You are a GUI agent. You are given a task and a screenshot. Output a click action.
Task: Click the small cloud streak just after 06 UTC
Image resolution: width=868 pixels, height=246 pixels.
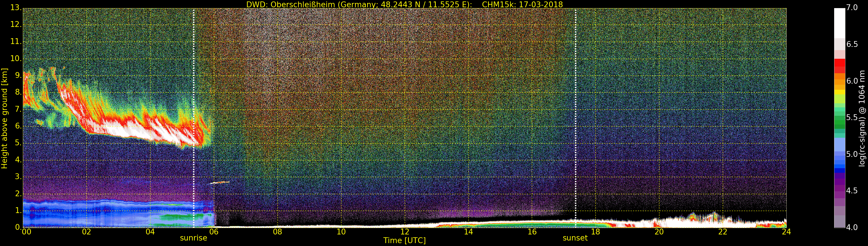(220, 183)
